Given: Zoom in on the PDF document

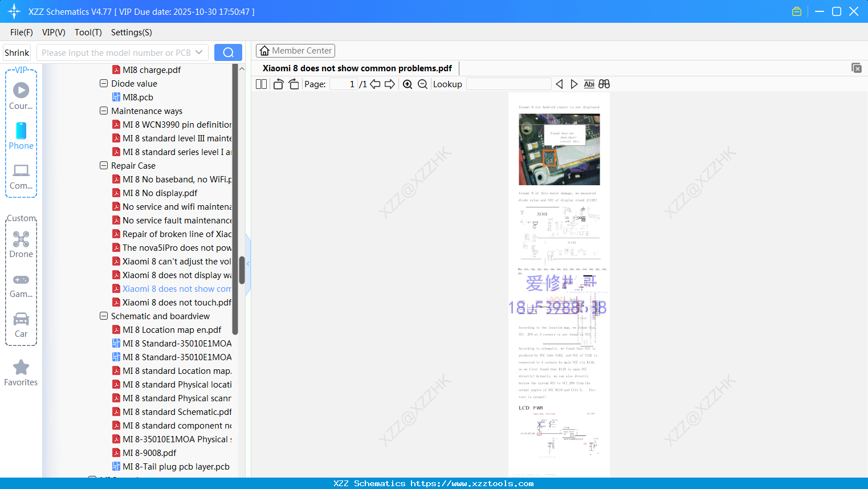Looking at the screenshot, I should pos(407,84).
